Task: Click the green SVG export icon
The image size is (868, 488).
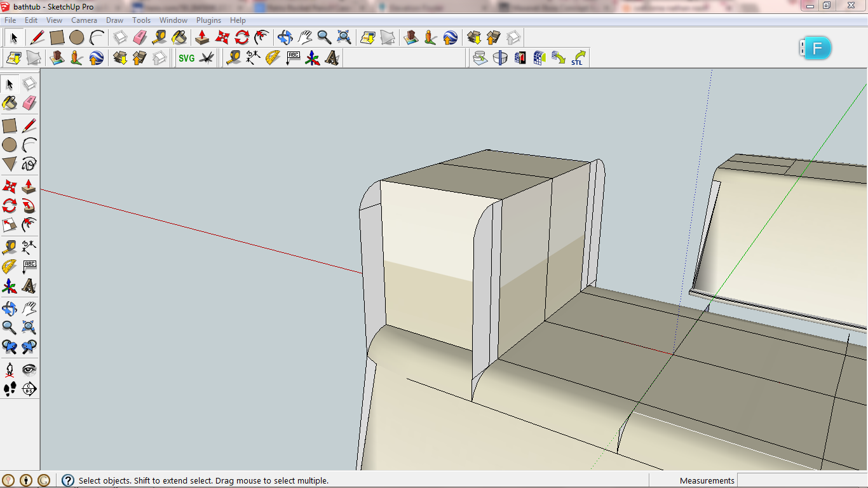Action: pos(187,58)
